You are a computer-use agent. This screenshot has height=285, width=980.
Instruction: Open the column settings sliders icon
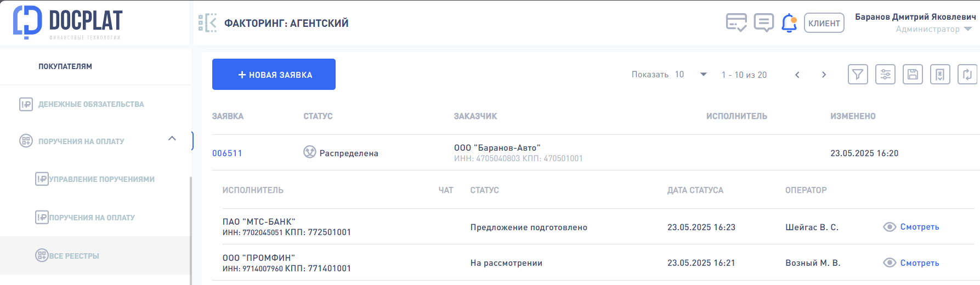(885, 75)
